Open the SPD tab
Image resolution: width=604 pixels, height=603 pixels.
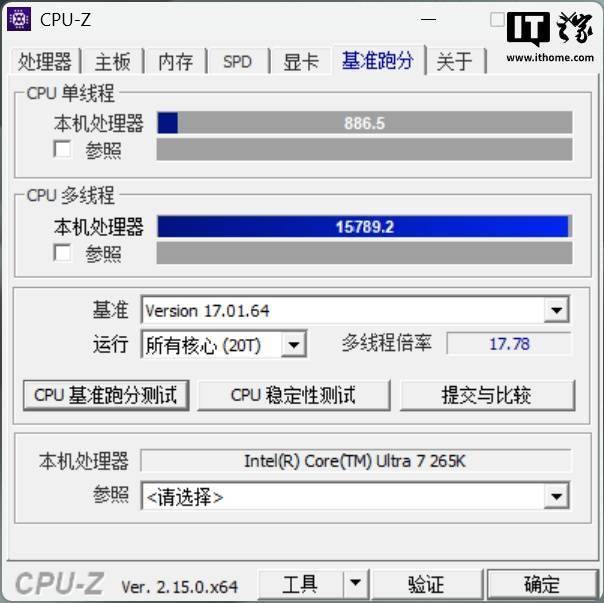pyautogui.click(x=238, y=61)
